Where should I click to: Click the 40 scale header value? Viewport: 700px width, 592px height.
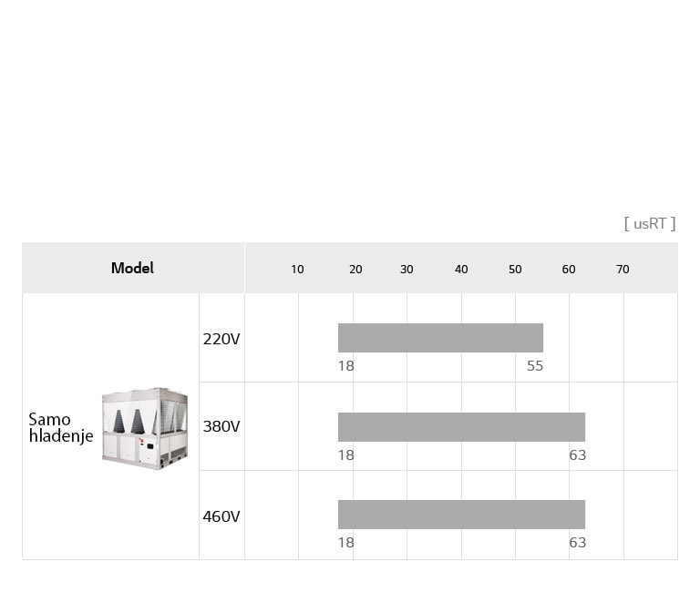tap(461, 270)
